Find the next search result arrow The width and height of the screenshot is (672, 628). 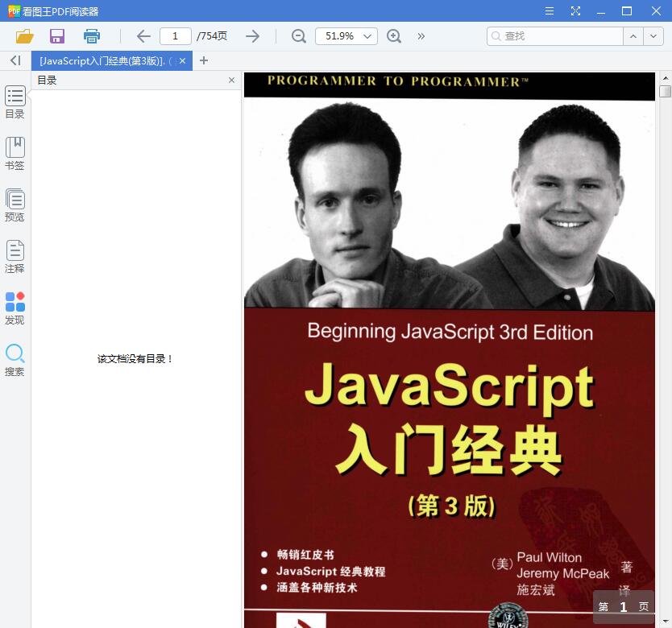point(653,36)
